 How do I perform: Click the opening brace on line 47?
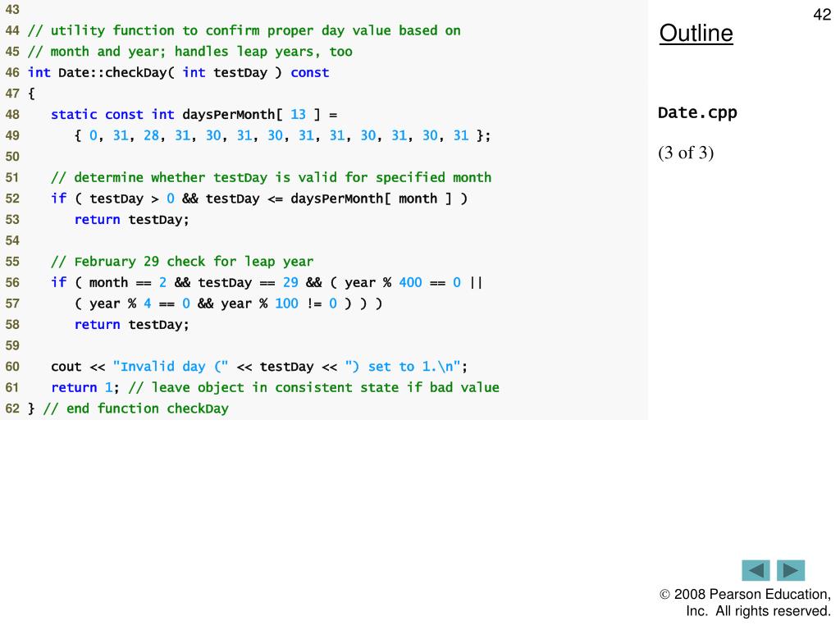pyautogui.click(x=31, y=94)
